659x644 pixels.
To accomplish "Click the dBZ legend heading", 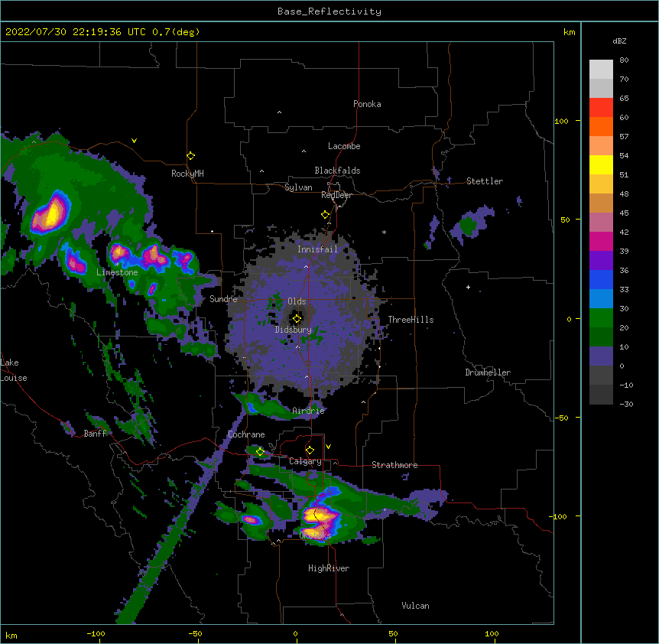I will click(619, 41).
